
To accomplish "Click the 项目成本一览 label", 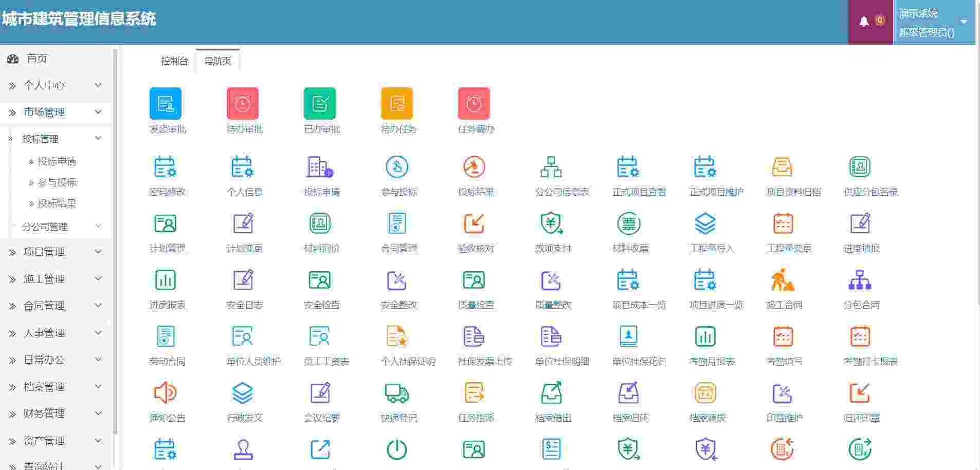I will click(639, 305).
